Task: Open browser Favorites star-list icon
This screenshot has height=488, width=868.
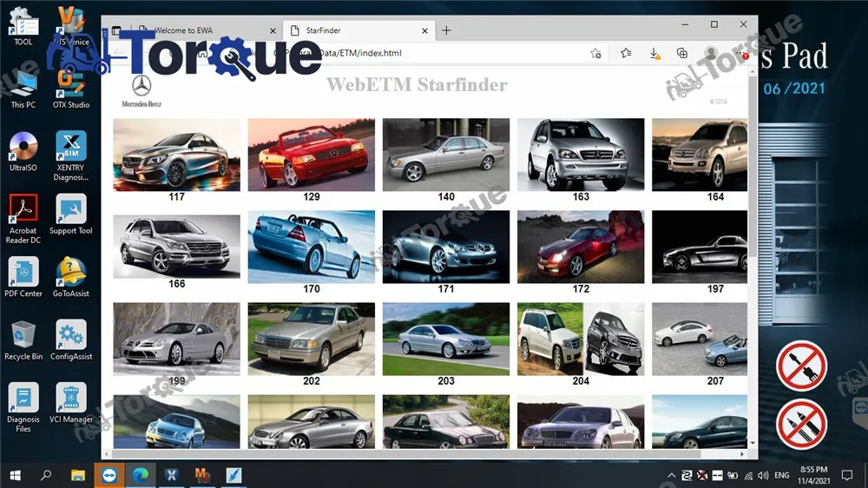Action: [x=626, y=53]
